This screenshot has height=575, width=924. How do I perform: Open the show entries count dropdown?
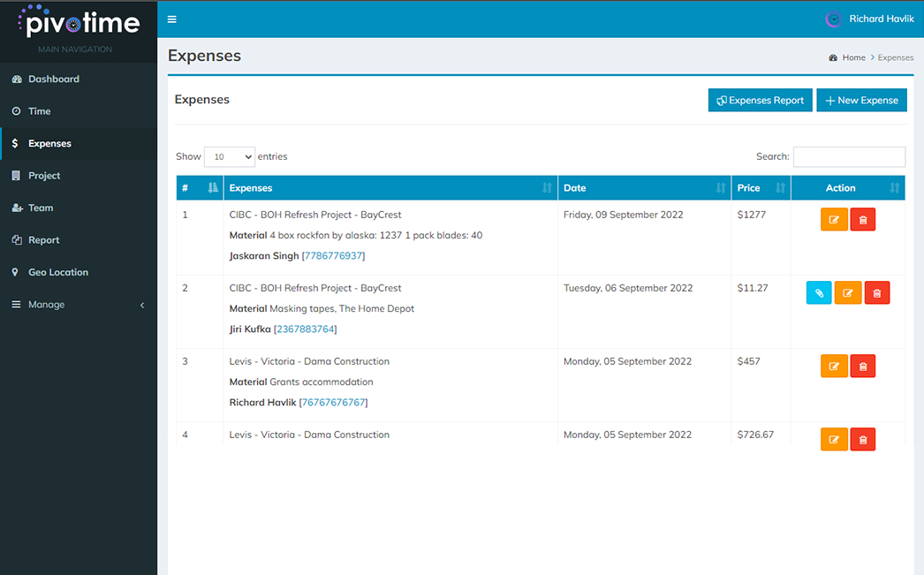coord(230,157)
